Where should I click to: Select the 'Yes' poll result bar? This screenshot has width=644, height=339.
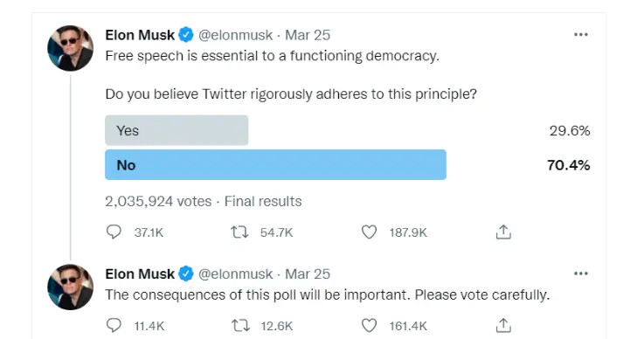pyautogui.click(x=177, y=130)
